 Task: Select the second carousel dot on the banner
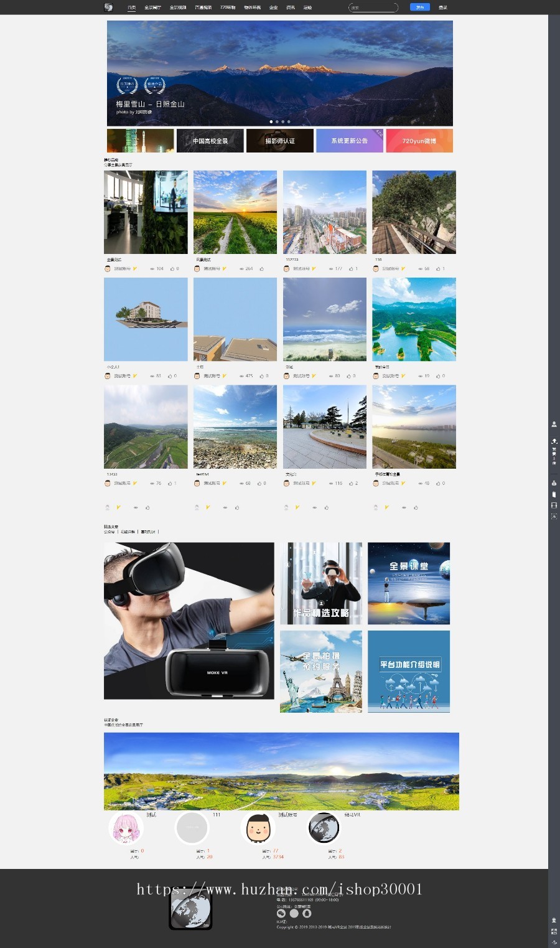click(x=277, y=121)
